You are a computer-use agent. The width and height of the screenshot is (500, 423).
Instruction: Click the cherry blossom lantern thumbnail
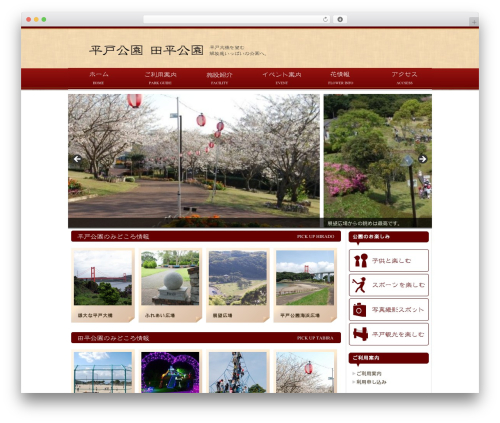tap(305, 372)
